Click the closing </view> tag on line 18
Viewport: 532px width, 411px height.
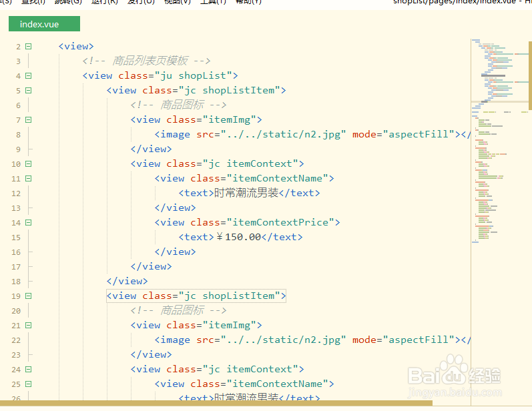(x=127, y=281)
